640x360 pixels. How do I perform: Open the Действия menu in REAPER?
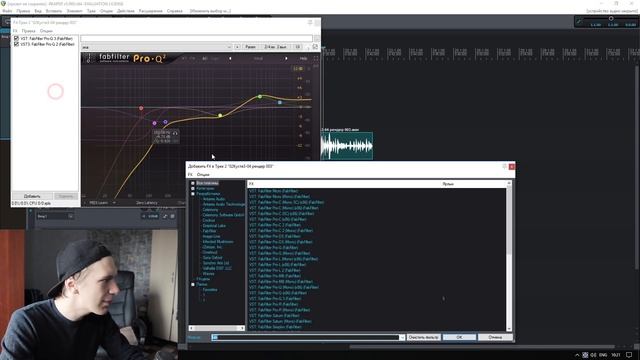125,11
